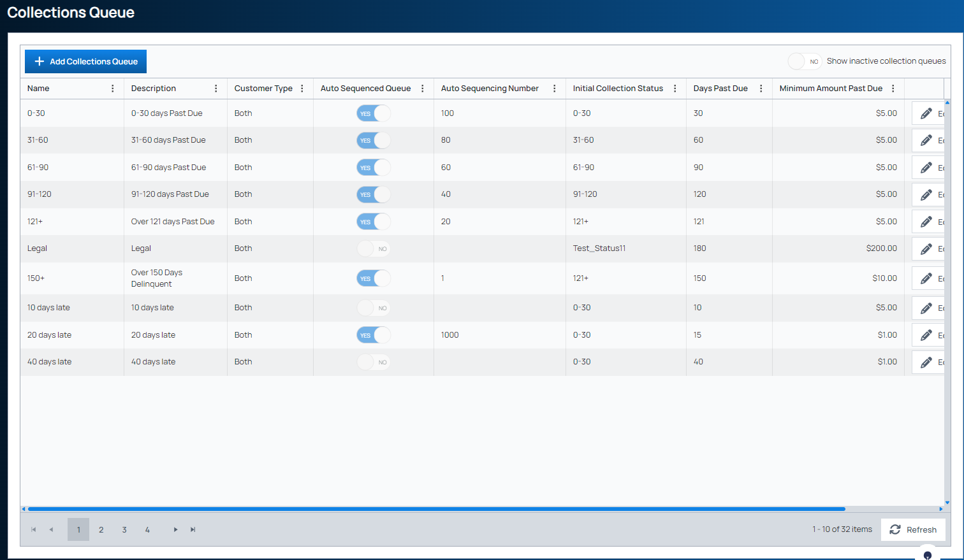Viewport: 964px width, 560px height.
Task: Go to the previous page arrow
Action: (x=51, y=529)
